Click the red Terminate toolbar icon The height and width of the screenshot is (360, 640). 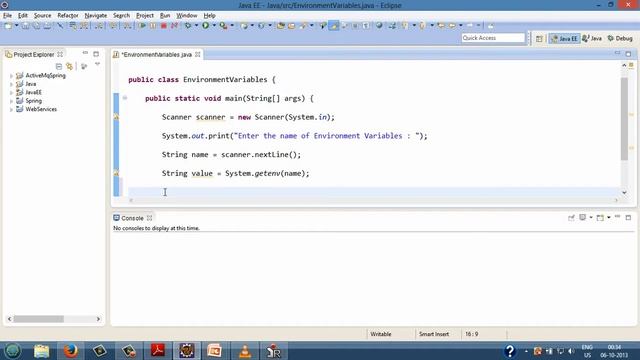pos(164,26)
